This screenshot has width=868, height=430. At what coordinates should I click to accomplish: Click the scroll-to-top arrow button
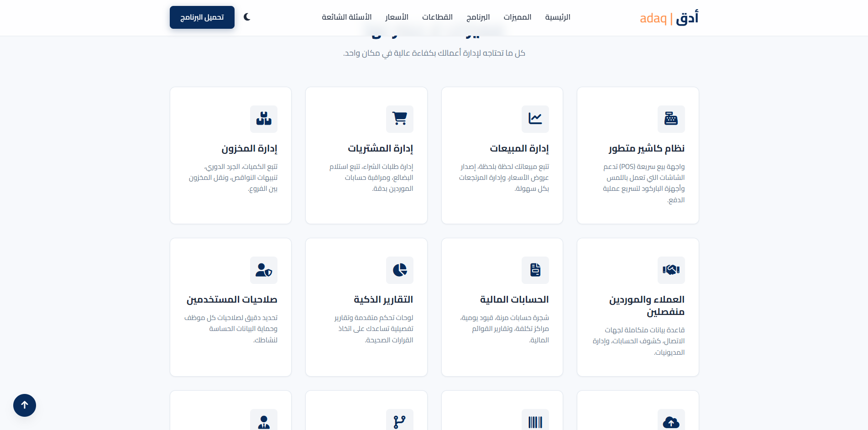click(x=25, y=405)
